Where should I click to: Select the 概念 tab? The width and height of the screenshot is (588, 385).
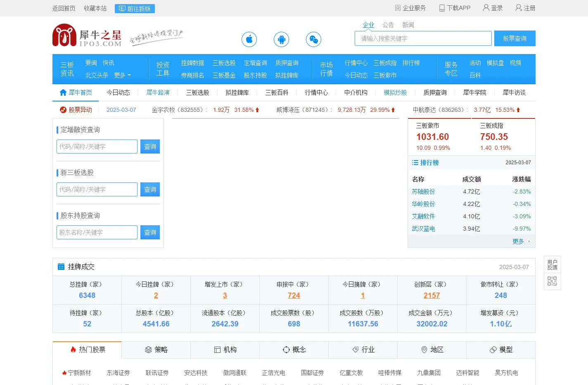(x=294, y=350)
